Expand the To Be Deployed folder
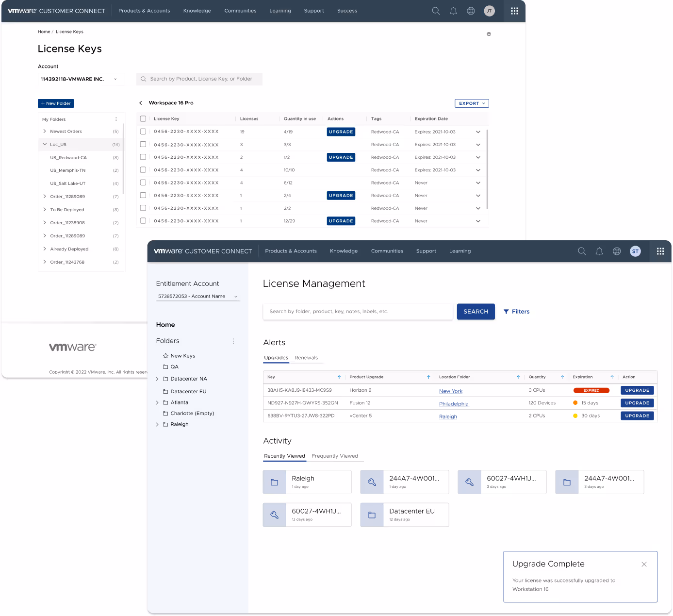Viewport: 673px width, 616px height. click(x=45, y=209)
